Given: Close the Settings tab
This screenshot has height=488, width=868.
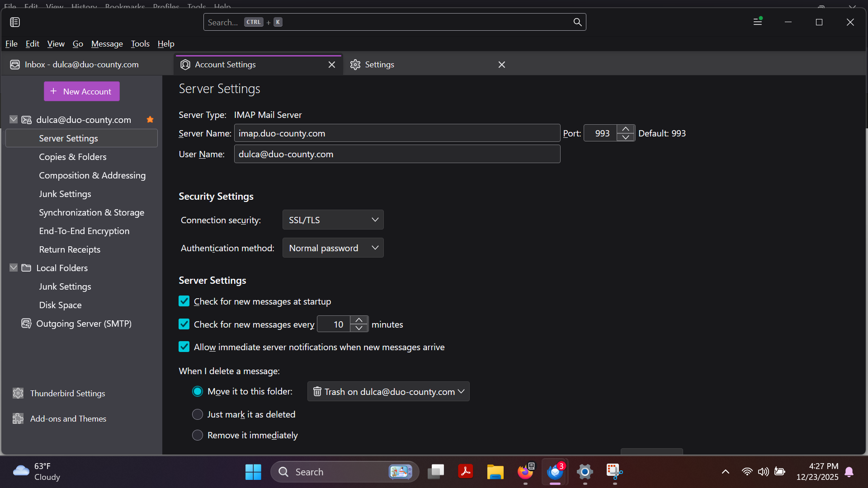Looking at the screenshot, I should [501, 65].
